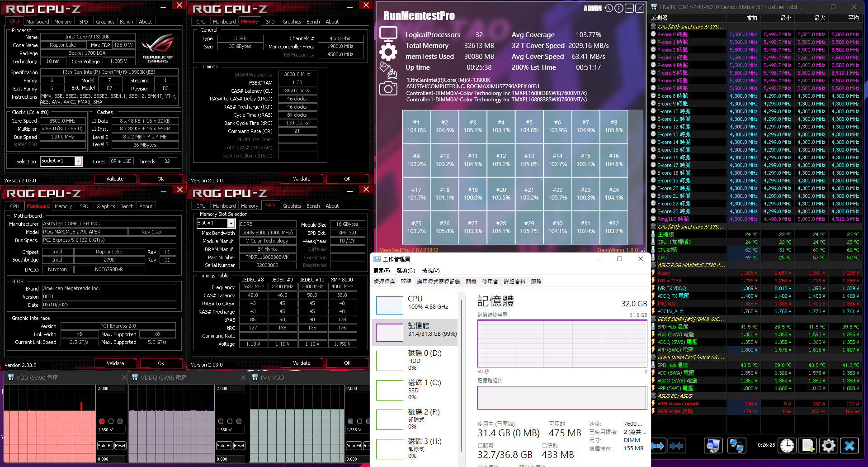Open 檔案(F) menu in Task Manager
This screenshot has width=868, height=467.
tap(382, 270)
